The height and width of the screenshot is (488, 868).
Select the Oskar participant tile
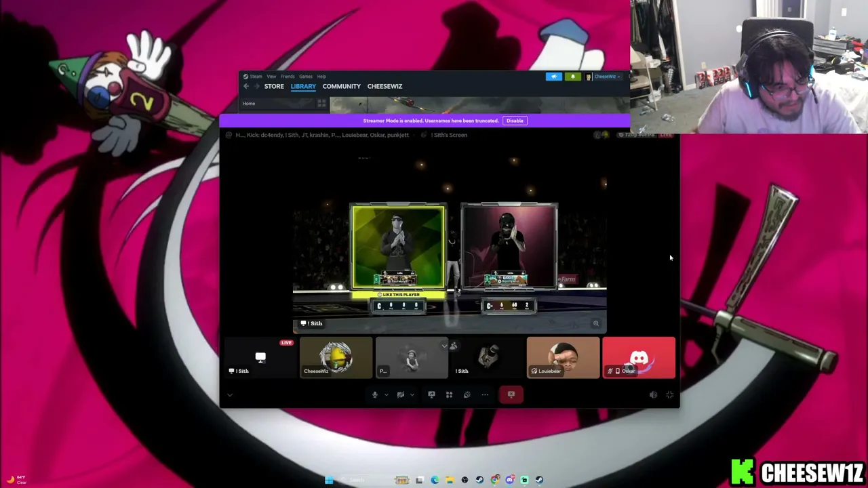[639, 357]
